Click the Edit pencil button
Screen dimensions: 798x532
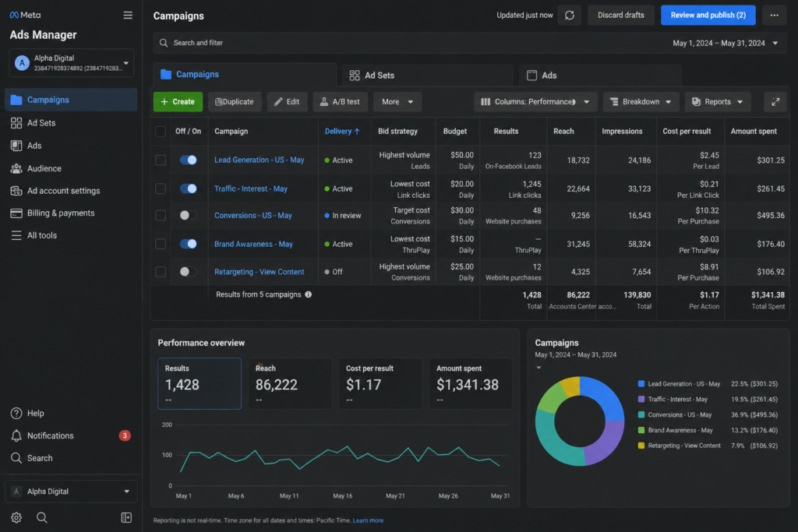(x=287, y=102)
